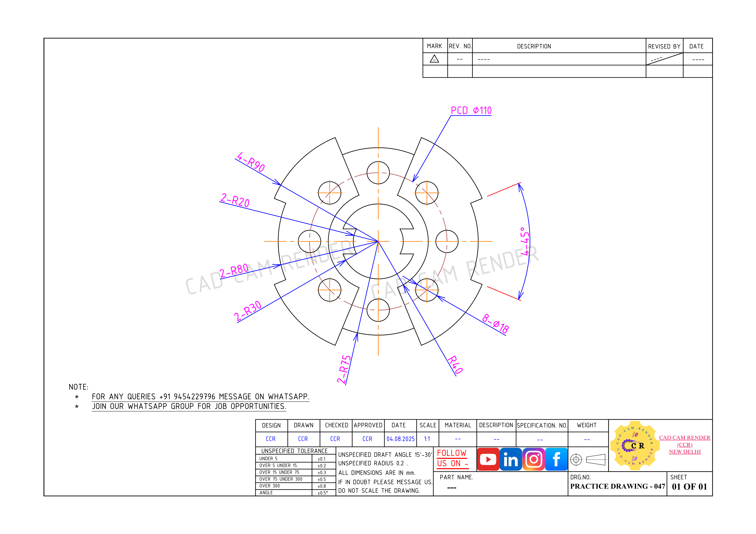756x534 pixels.
Task: Select the WhatsApp queries note line
Action: tap(201, 397)
